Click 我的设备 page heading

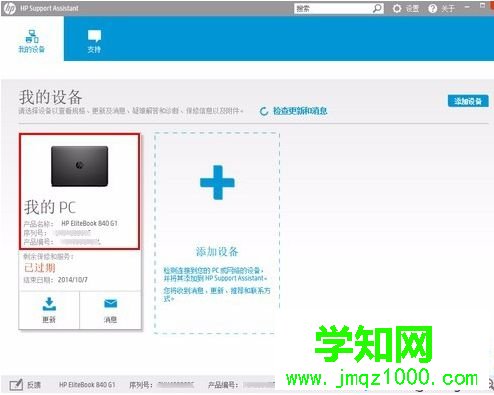point(50,97)
